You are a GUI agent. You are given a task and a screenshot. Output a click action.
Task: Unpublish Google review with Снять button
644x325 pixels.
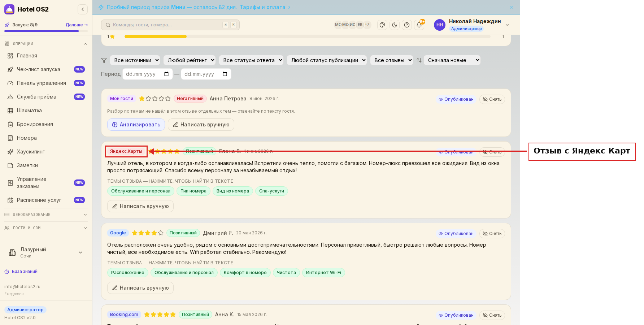point(492,234)
